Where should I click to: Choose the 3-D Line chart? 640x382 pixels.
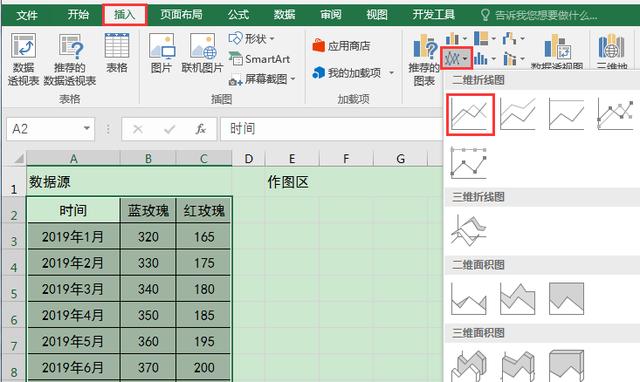(469, 231)
